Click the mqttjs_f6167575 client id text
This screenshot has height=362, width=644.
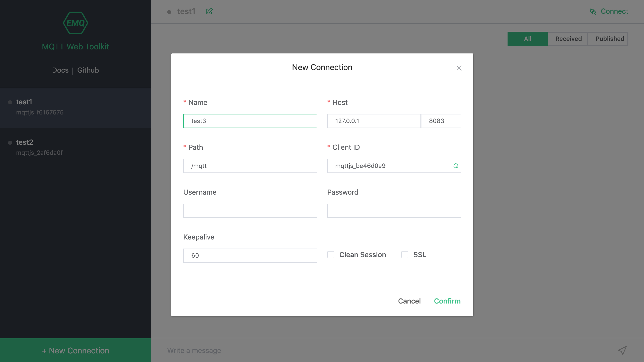pos(40,112)
